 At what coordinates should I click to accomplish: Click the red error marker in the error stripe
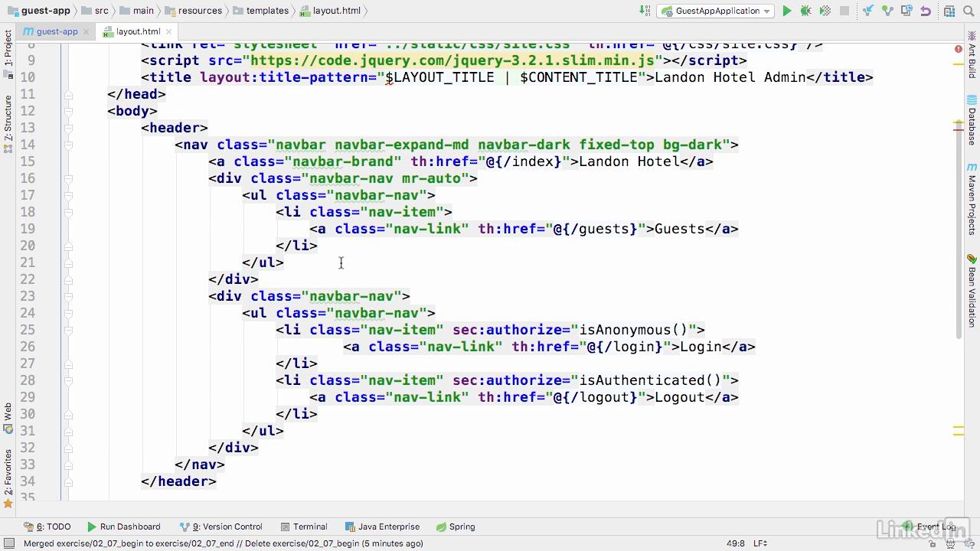click(x=958, y=129)
